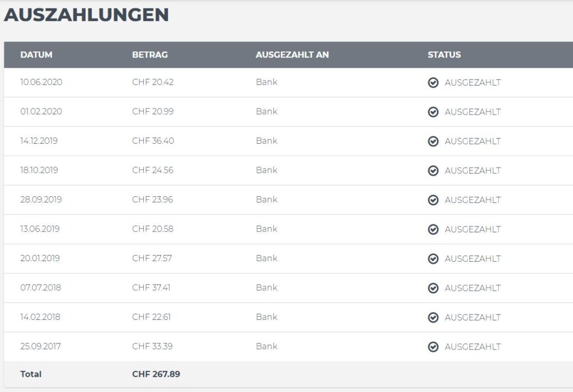Click the checkmark icon for 10.06.2020 payout

433,83
